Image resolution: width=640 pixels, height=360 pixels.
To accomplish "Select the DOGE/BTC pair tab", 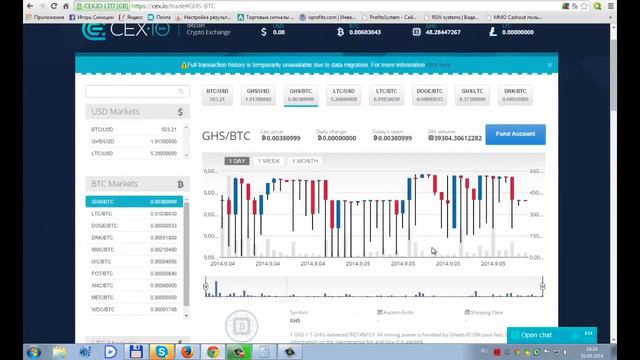I will coord(429,95).
